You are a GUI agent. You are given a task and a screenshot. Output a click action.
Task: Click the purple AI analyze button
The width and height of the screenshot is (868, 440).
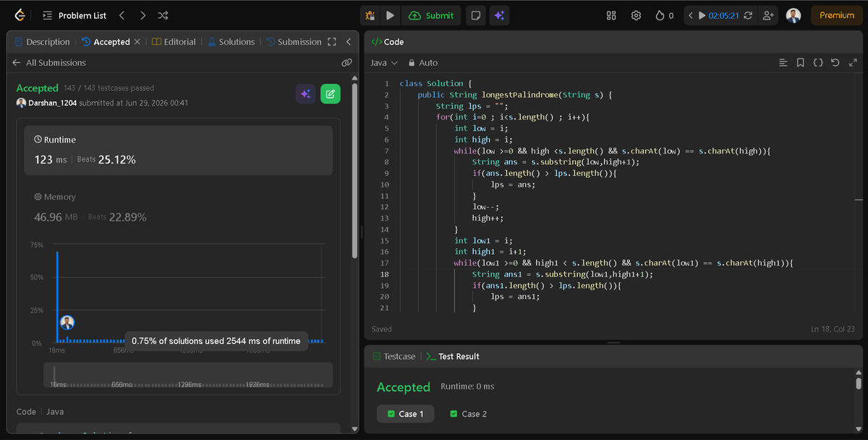click(x=305, y=93)
